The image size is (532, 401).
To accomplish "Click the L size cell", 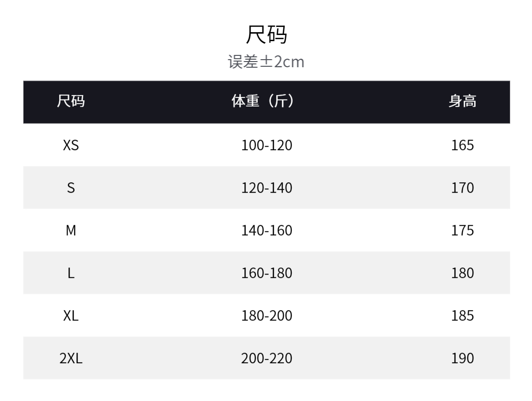I will pyautogui.click(x=71, y=273).
